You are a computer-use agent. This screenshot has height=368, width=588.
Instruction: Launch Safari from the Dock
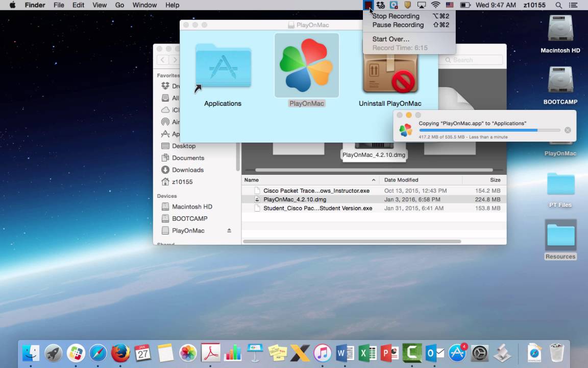98,353
